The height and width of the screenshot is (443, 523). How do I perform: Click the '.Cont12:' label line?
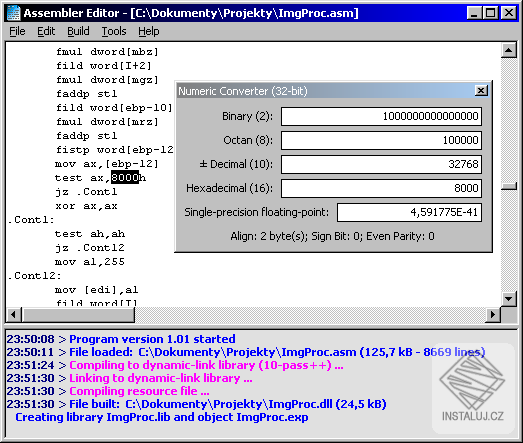pos(34,276)
